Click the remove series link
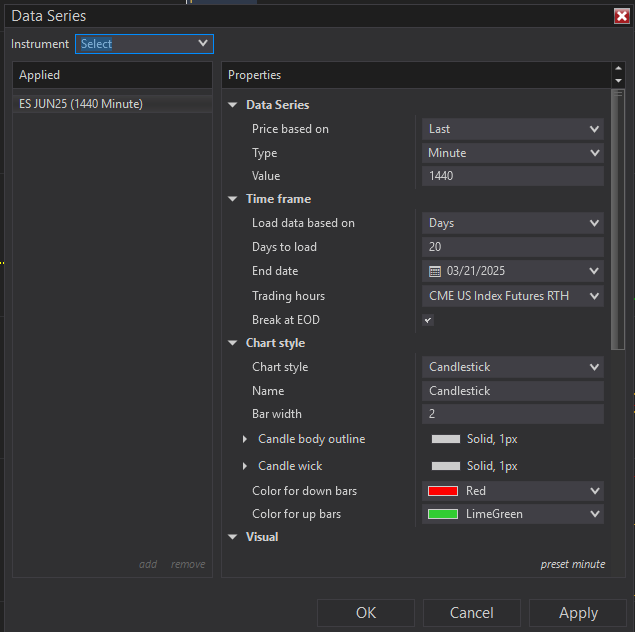 pos(188,564)
